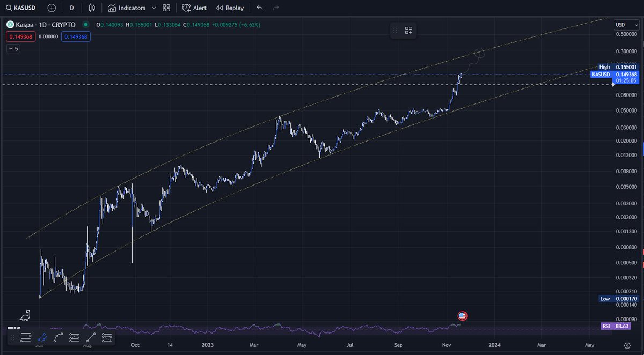Open the Indicators dialog
The image size is (644, 355).
tap(127, 8)
